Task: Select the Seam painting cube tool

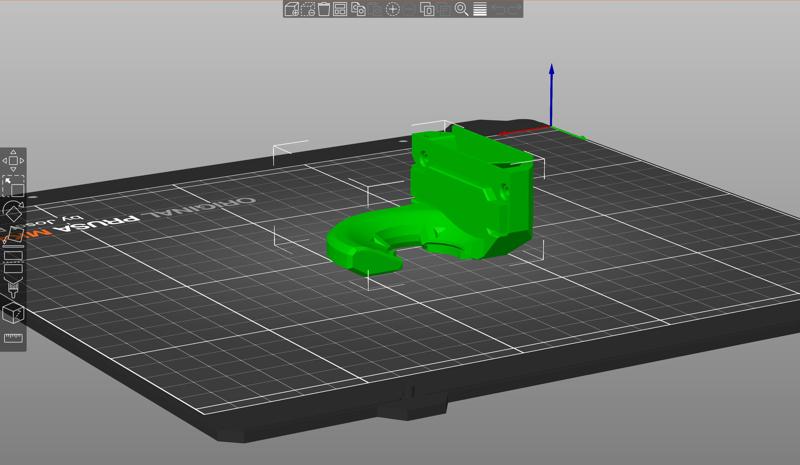Action: (x=13, y=312)
